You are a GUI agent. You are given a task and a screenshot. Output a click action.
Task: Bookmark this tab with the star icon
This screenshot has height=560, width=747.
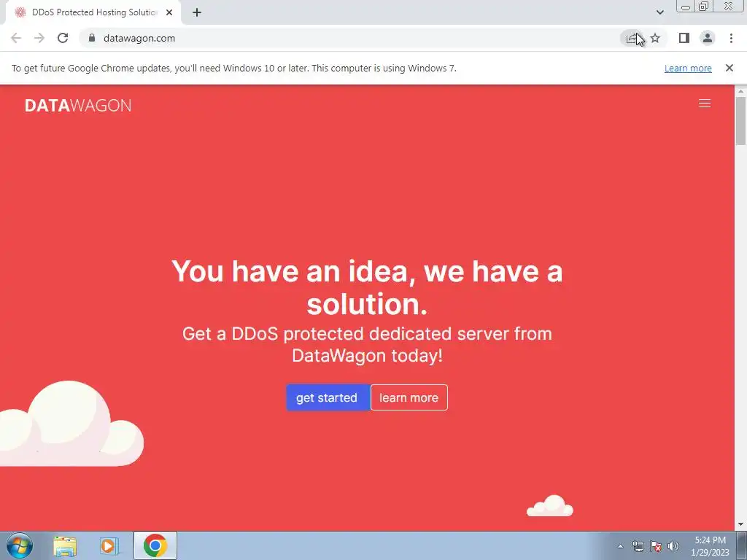pyautogui.click(x=655, y=38)
